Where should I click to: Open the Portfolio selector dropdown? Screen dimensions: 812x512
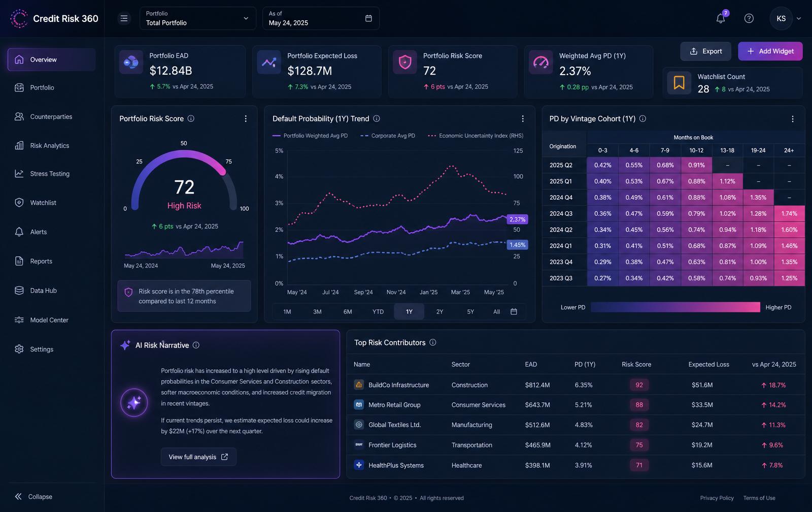click(198, 18)
